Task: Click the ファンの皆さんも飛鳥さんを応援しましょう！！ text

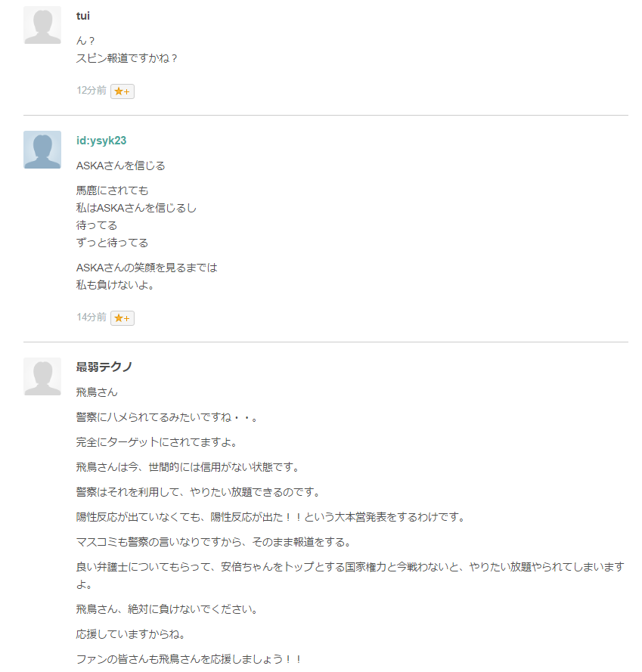Action: tap(188, 658)
